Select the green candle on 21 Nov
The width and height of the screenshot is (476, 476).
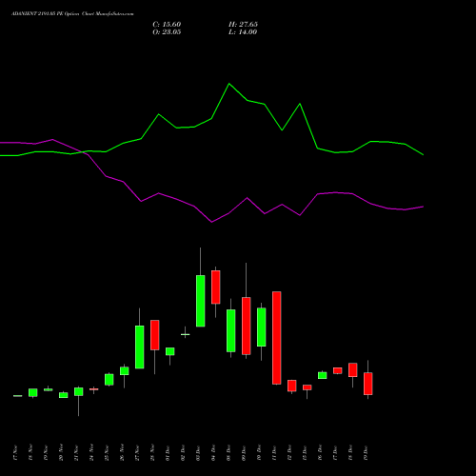pyautogui.click(x=79, y=391)
